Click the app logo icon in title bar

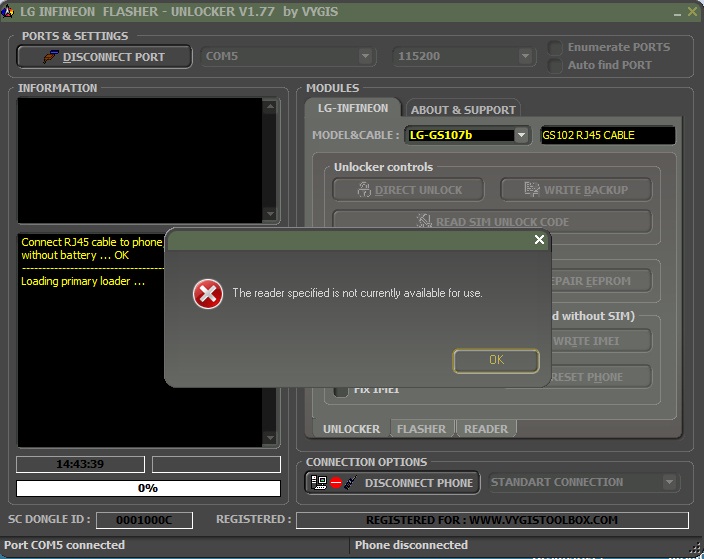tap(7, 11)
